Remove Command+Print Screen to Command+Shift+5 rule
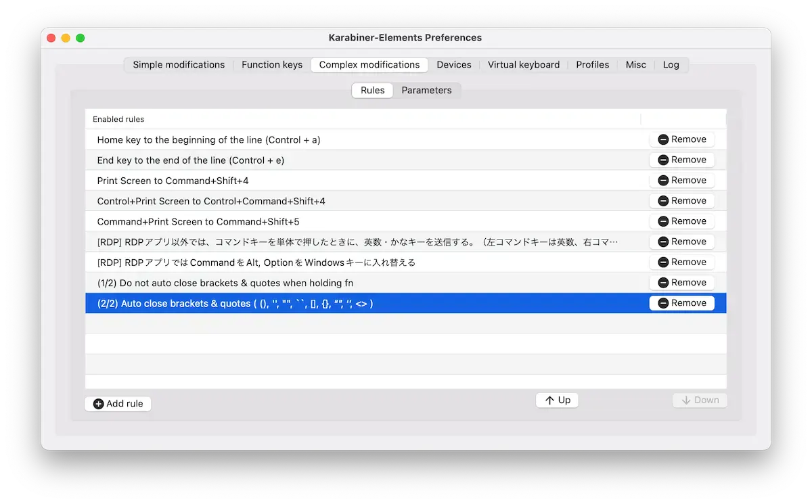This screenshot has height=504, width=812. (682, 221)
